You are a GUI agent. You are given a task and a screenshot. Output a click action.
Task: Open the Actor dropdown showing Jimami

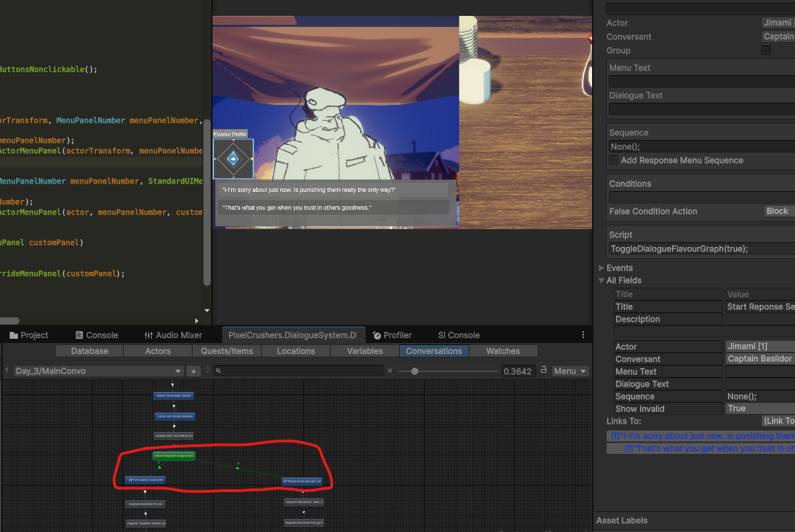coord(778,23)
